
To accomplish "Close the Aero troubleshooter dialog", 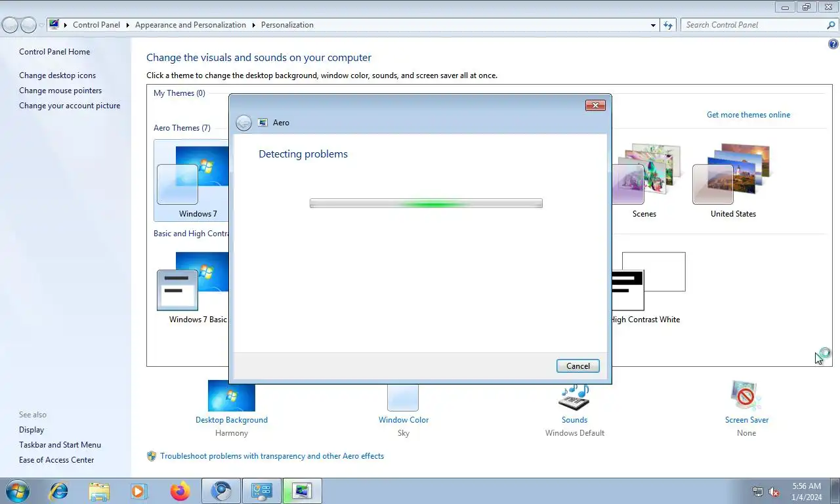I will coord(595,105).
